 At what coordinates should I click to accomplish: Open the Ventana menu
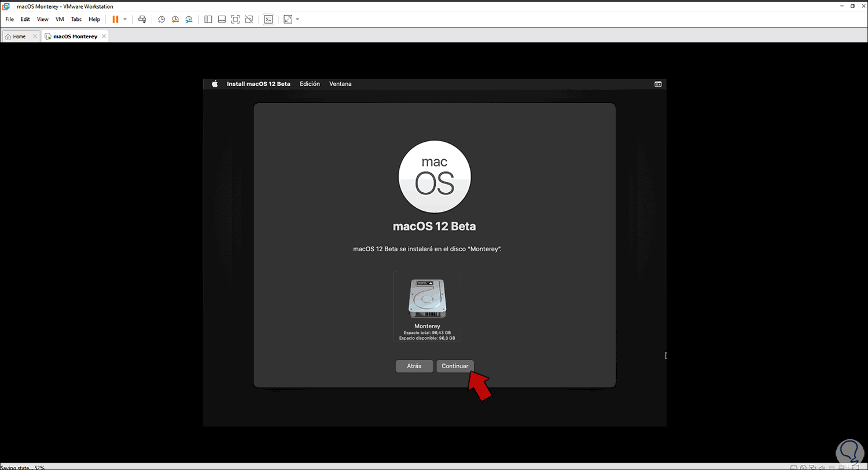340,84
